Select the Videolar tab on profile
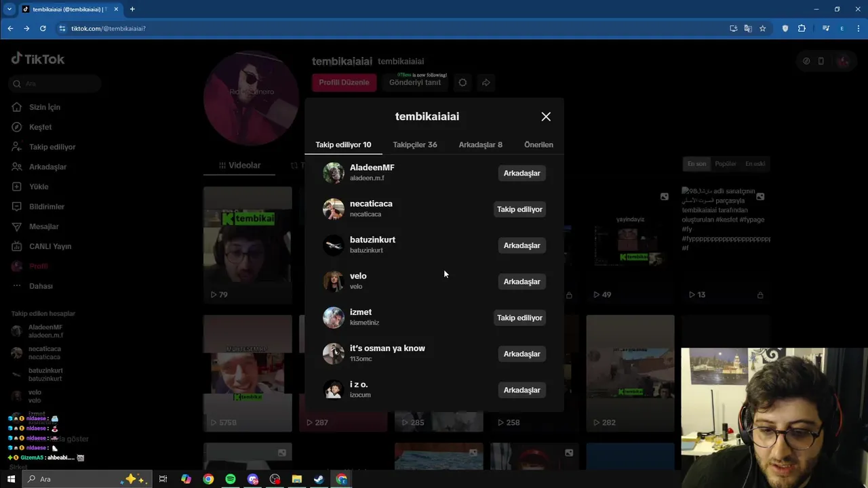 pyautogui.click(x=239, y=165)
